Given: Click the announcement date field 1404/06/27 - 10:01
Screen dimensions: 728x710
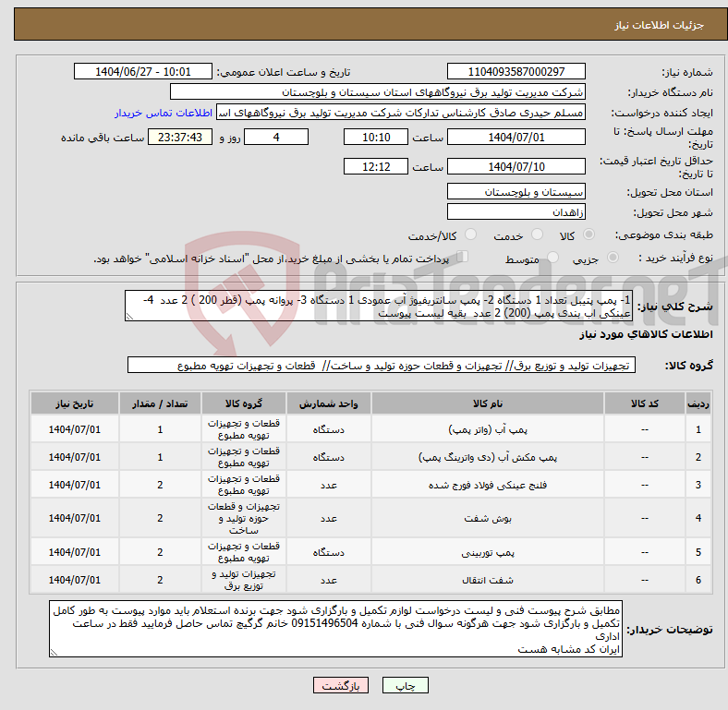Looking at the screenshot, I should [x=143, y=71].
